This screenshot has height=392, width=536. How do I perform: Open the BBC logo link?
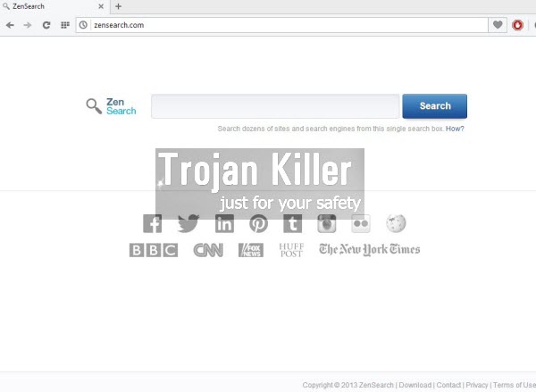154,250
